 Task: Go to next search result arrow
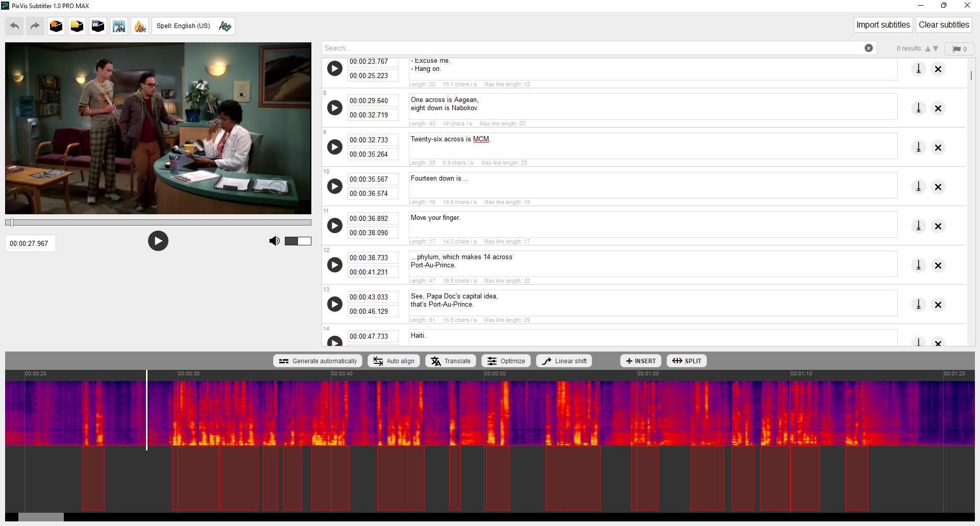tap(936, 48)
